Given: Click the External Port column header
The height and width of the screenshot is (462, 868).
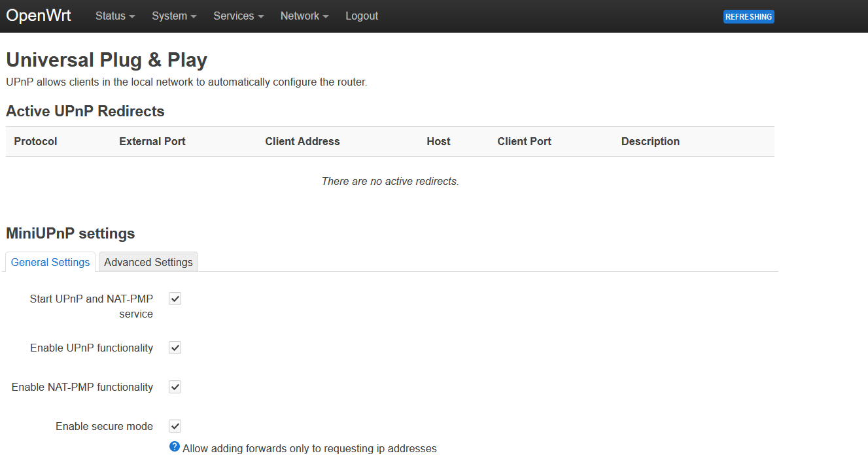Looking at the screenshot, I should [152, 141].
